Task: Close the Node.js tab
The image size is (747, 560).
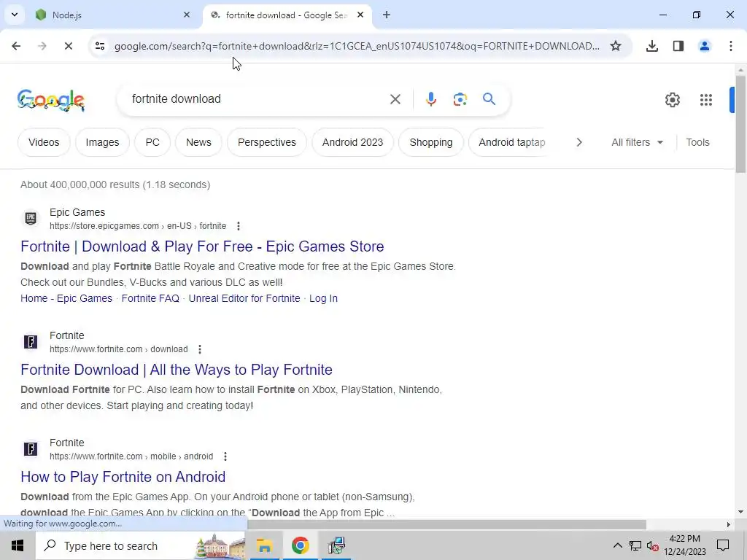Action: [187, 15]
